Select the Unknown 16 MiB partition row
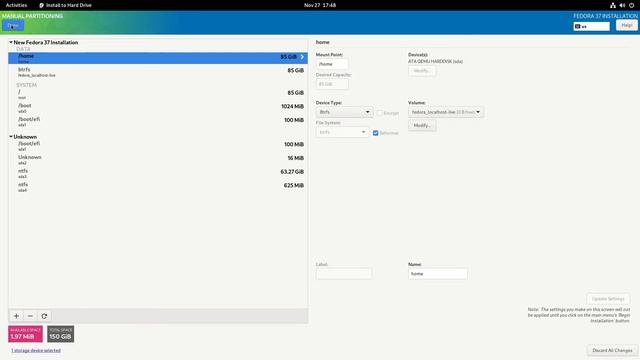The height and width of the screenshot is (360, 640). [x=158, y=159]
